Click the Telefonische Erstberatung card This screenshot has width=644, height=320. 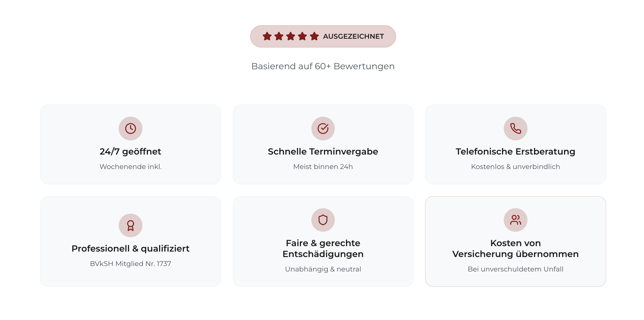point(515,144)
